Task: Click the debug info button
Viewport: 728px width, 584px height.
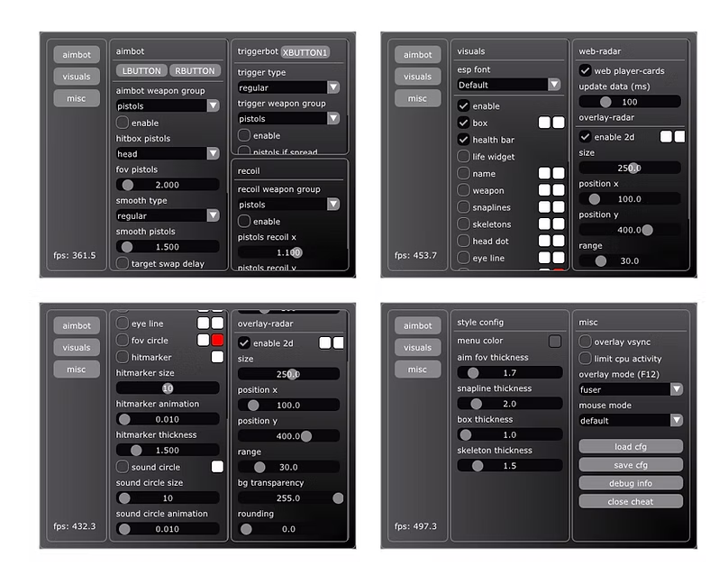Action: pyautogui.click(x=631, y=483)
